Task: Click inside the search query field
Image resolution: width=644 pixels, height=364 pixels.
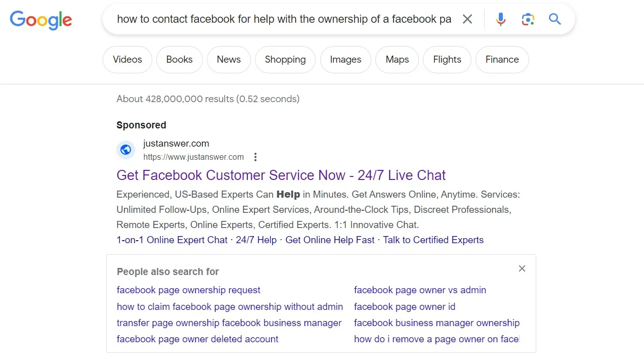Action: pyautogui.click(x=283, y=19)
